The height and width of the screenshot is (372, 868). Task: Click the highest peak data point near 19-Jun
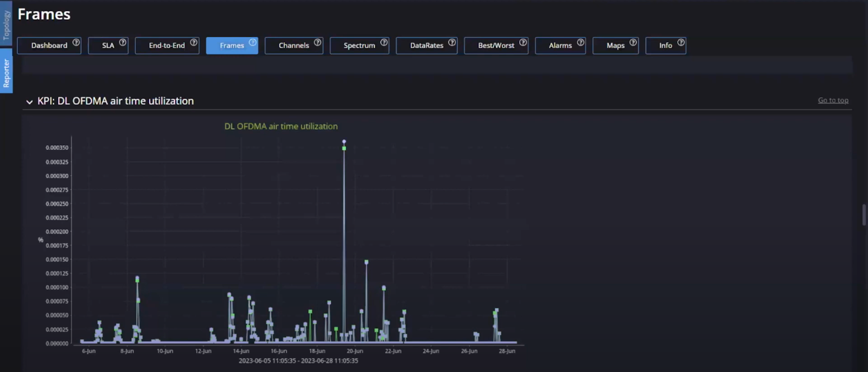[344, 142]
